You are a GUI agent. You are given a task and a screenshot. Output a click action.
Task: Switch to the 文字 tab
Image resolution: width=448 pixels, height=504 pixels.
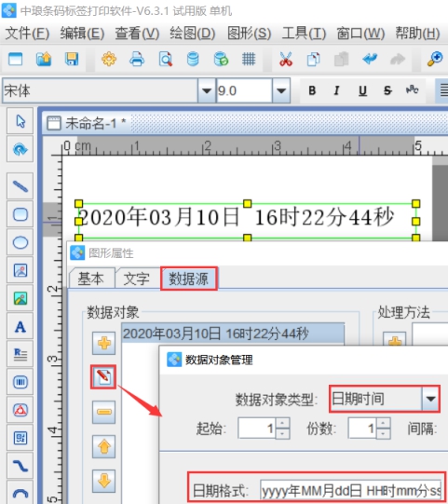point(137,279)
